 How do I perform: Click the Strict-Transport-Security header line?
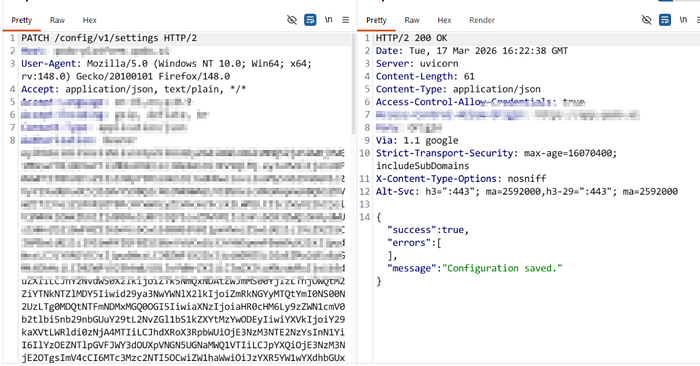coord(496,153)
